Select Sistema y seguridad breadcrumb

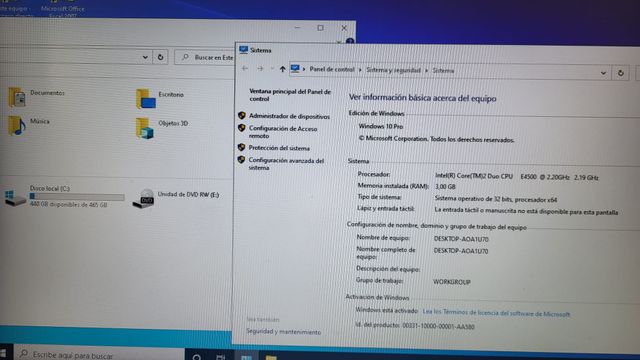click(x=393, y=70)
